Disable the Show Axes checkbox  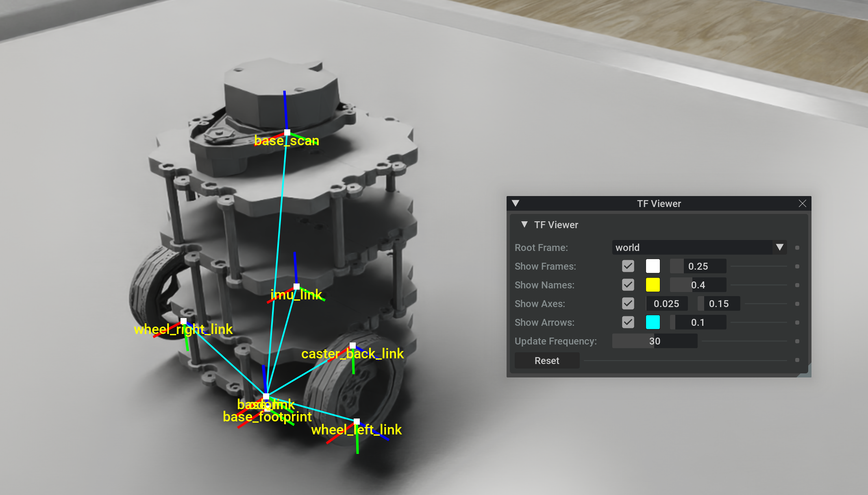coord(628,304)
